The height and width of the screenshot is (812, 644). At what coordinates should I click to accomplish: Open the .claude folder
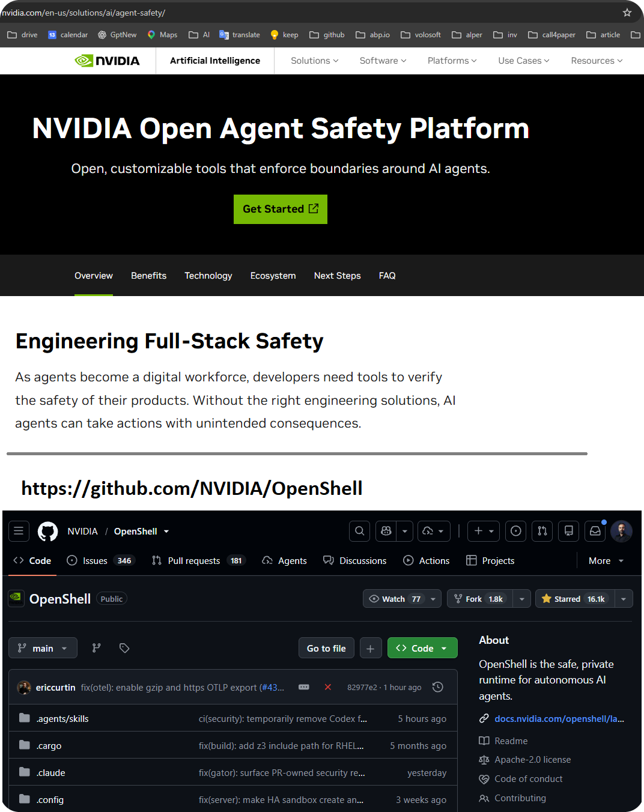pos(50,772)
